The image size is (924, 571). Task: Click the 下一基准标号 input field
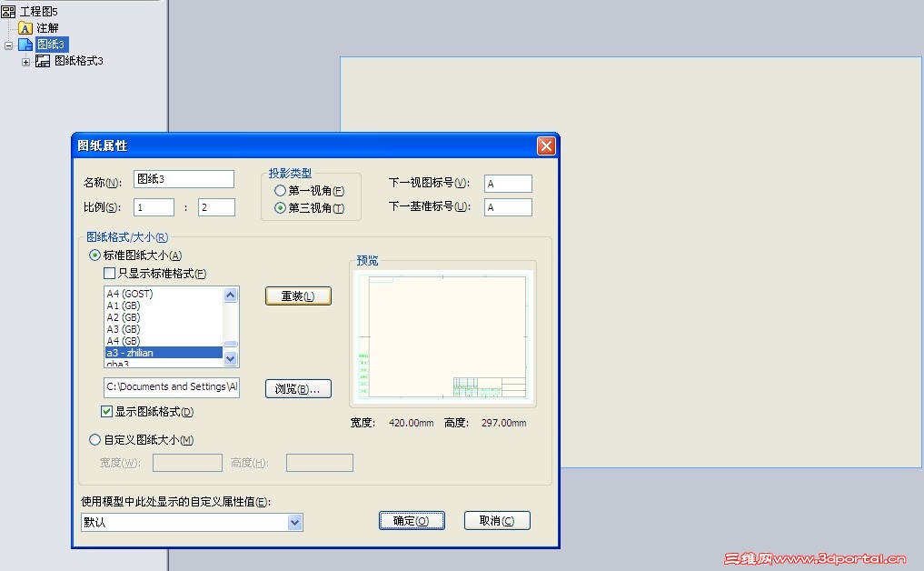508,207
